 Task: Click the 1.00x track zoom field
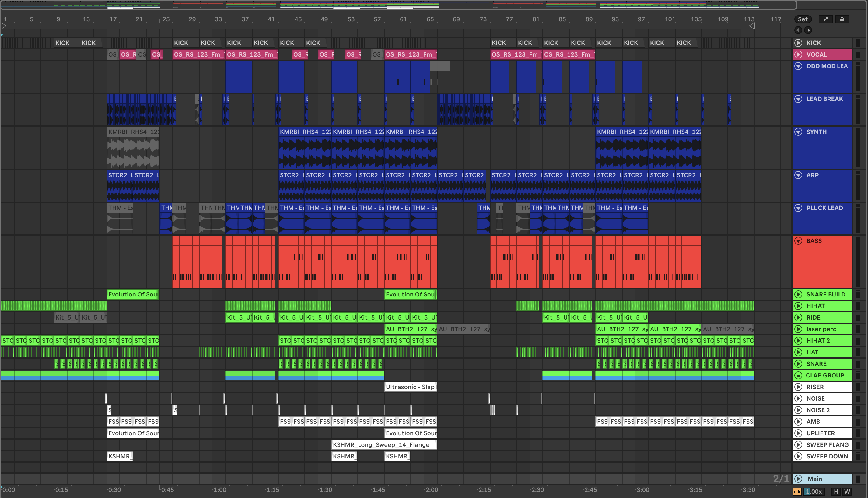(x=814, y=492)
